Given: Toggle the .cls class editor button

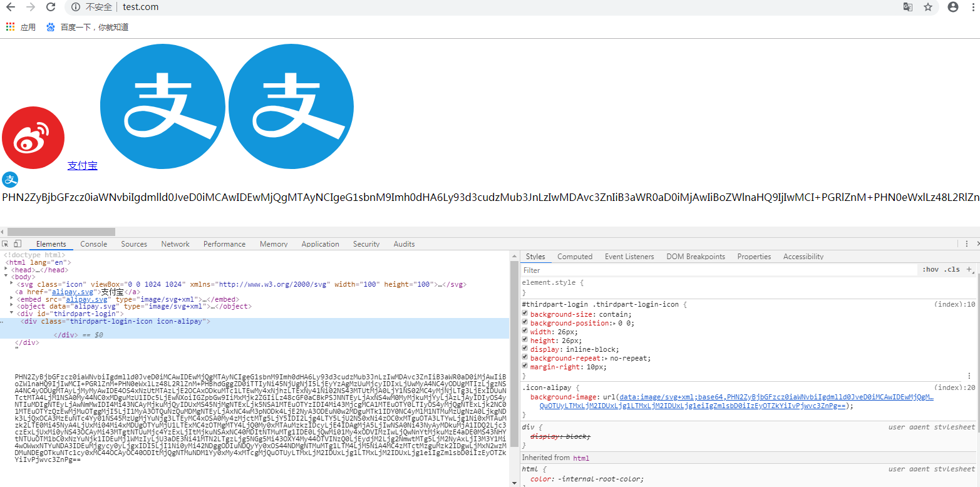Looking at the screenshot, I should pyautogui.click(x=952, y=269).
